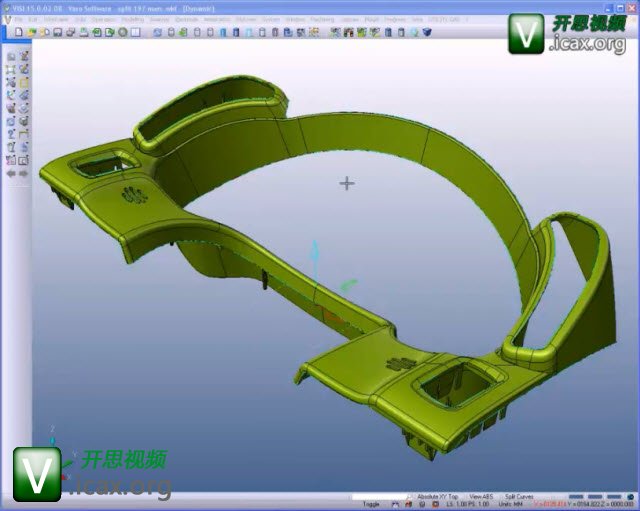Click 'Absolute XY Top' status text
This screenshot has height=511, width=640.
[438, 497]
